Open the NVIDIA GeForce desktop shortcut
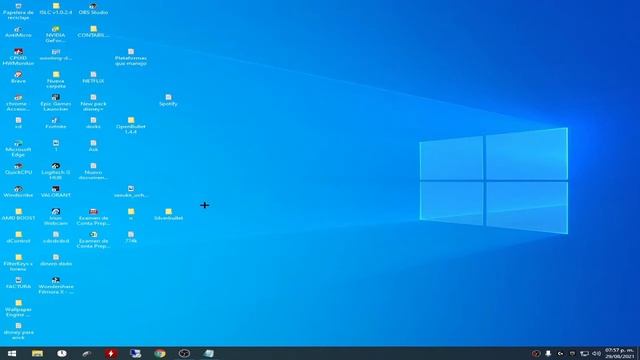The width and height of the screenshot is (640, 360). [x=56, y=34]
